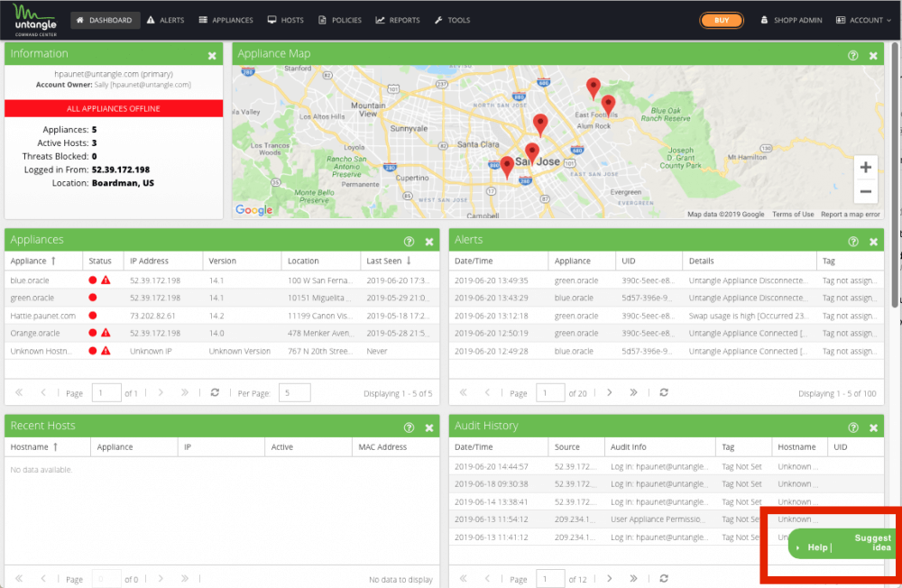Go to the Reports section

coord(398,20)
